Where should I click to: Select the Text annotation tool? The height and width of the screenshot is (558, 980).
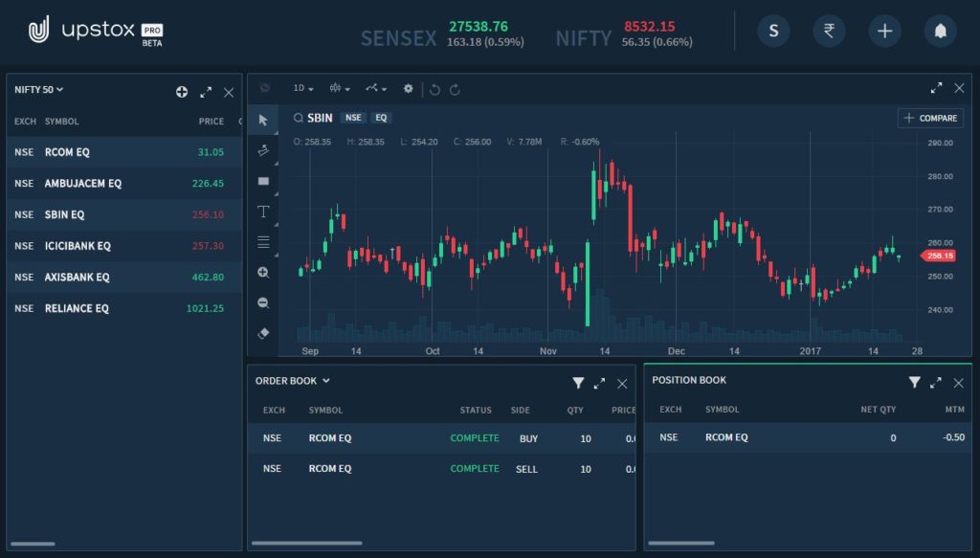pyautogui.click(x=264, y=212)
